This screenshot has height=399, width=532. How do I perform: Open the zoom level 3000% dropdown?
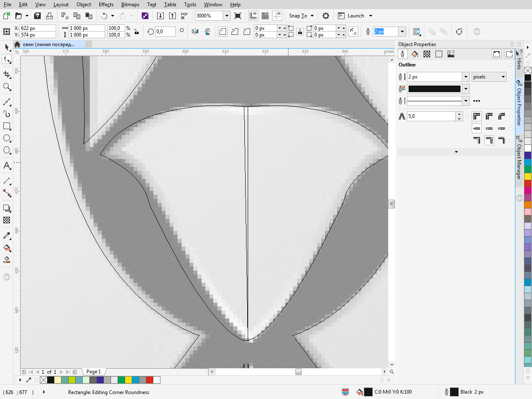point(227,16)
